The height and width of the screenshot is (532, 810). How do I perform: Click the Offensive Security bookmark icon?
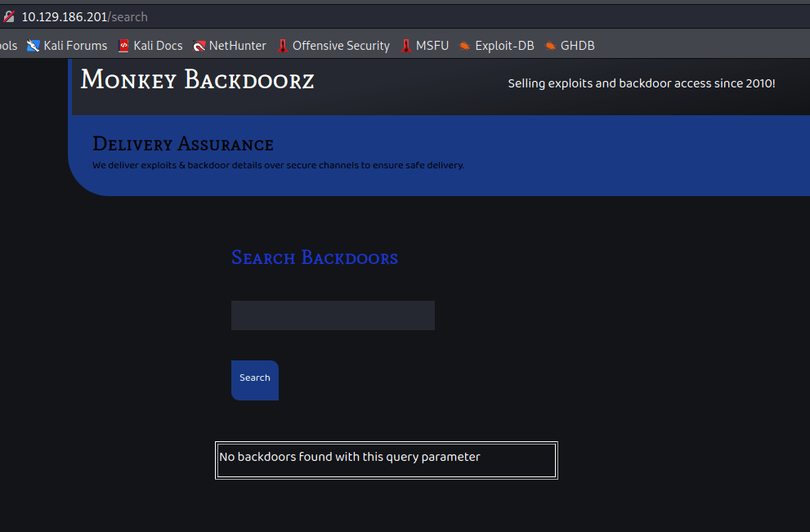click(283, 46)
